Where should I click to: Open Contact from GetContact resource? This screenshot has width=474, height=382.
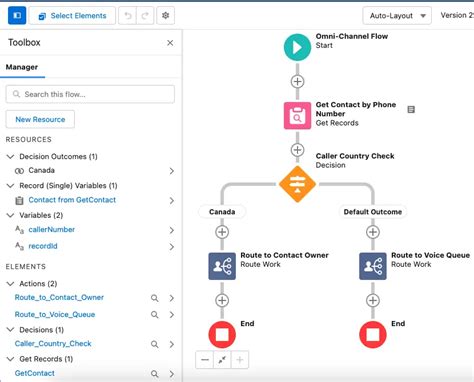[72, 200]
